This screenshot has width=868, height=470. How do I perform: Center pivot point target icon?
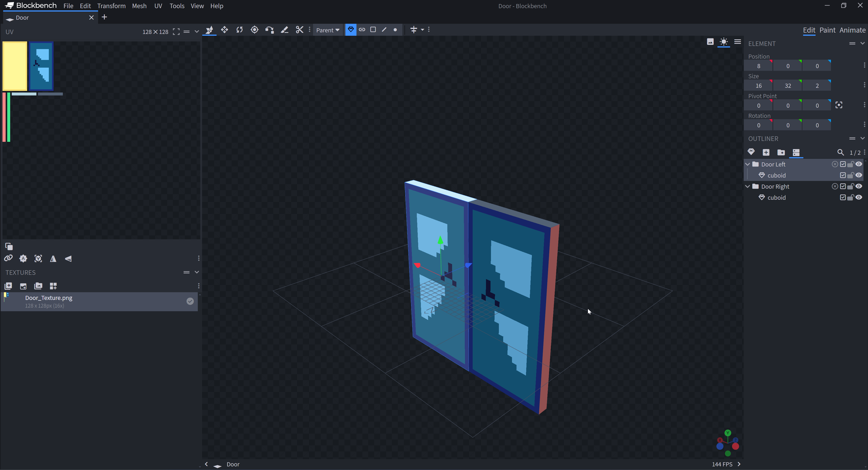(839, 105)
